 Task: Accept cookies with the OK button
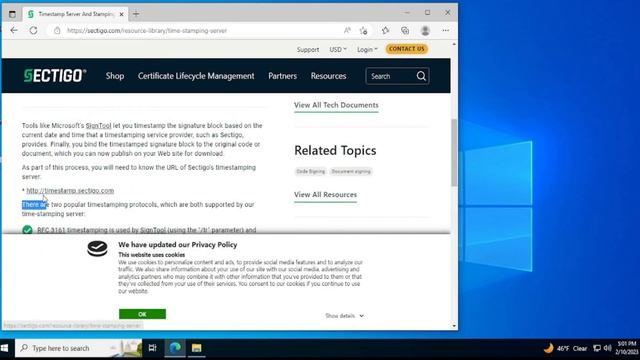coord(142,314)
